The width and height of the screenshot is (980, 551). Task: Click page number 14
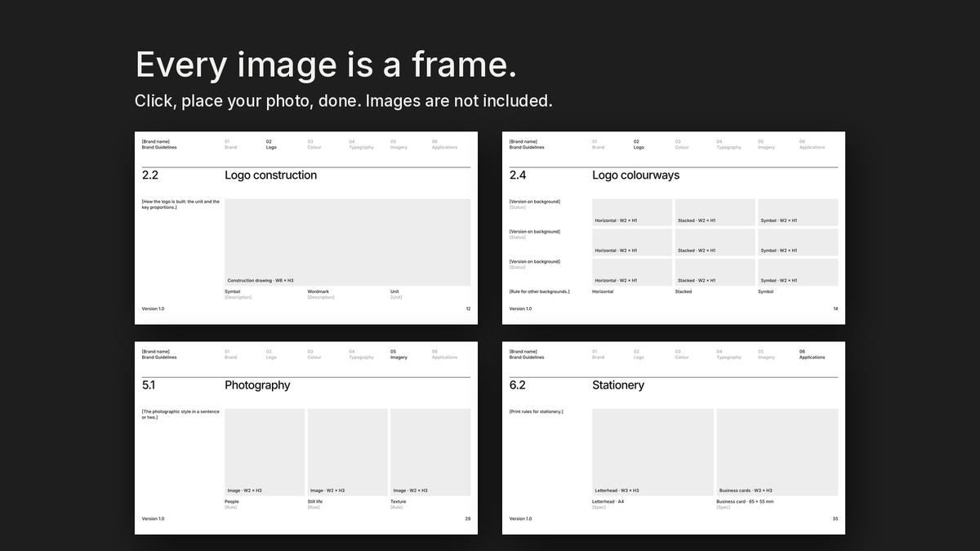(x=835, y=309)
